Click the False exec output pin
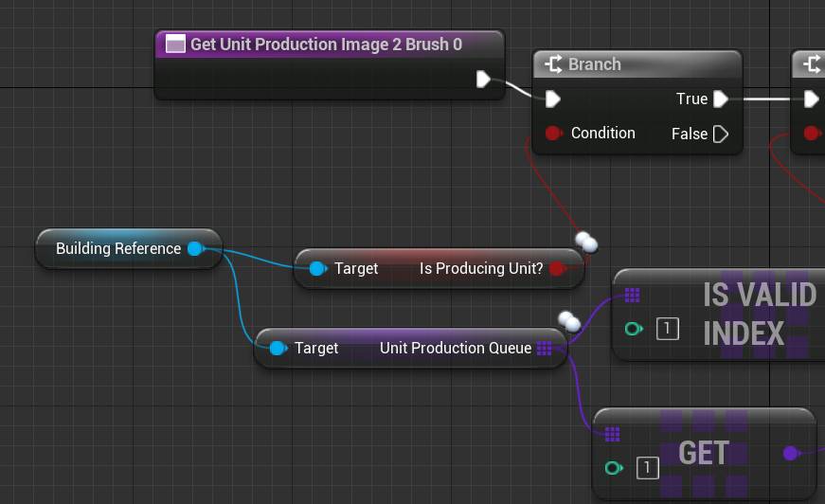Viewport: 825px width, 504px height. 721,134
